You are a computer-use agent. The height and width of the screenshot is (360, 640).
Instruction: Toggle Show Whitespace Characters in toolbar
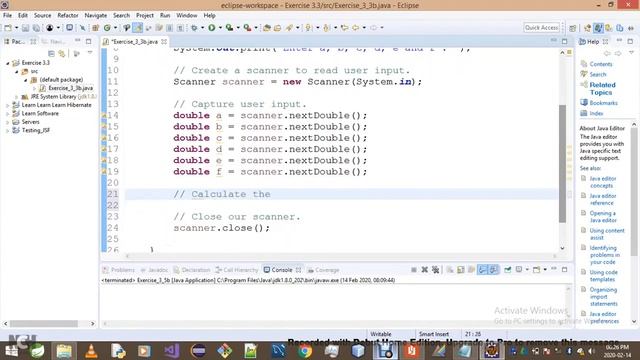(180, 28)
